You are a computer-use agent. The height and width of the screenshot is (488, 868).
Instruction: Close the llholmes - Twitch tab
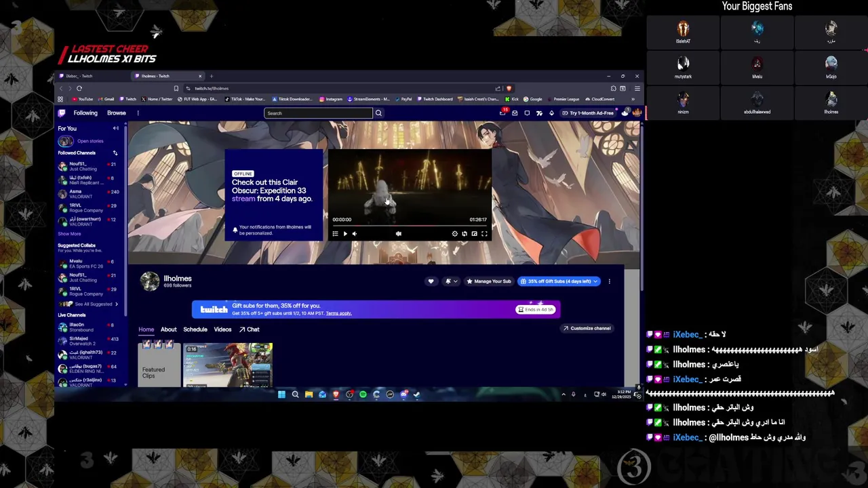pyautogui.click(x=200, y=76)
